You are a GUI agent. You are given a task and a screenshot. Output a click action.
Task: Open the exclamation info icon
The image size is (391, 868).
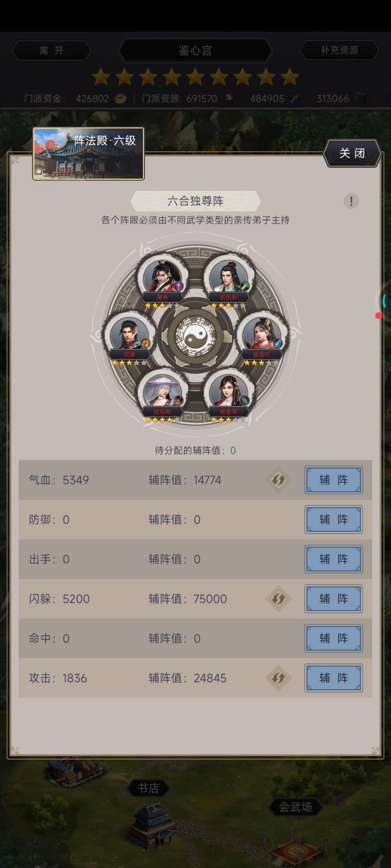pos(351,201)
